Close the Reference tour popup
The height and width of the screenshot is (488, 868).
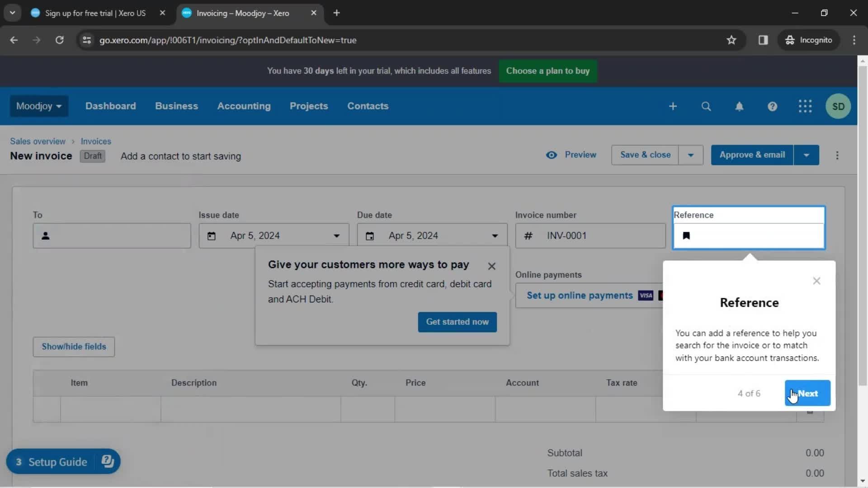point(816,281)
